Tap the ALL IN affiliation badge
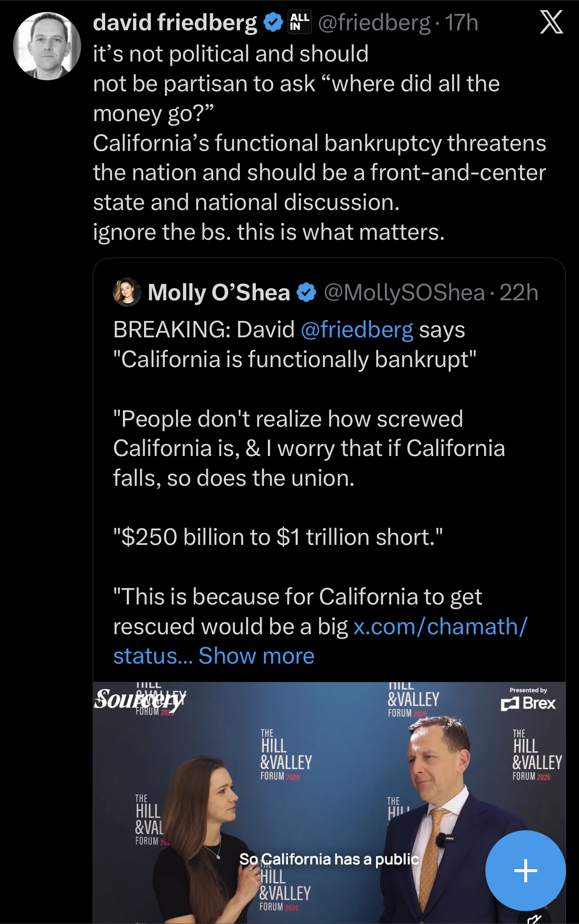This screenshot has height=924, width=579. click(x=300, y=22)
